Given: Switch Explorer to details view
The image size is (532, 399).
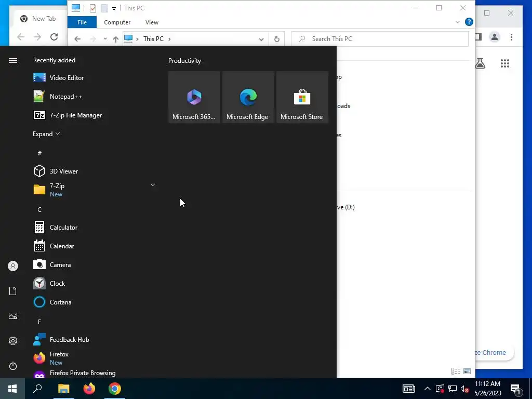Looking at the screenshot, I should (455, 371).
